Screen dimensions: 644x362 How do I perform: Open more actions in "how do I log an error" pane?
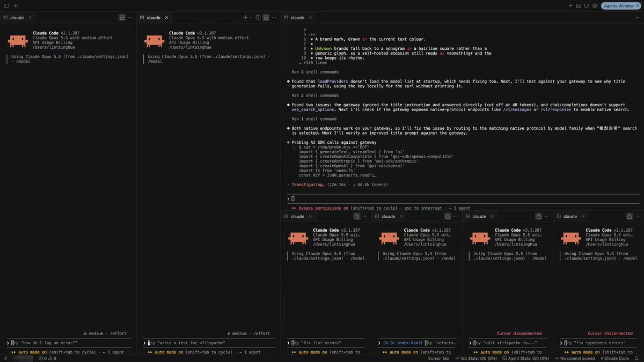coord(130,17)
